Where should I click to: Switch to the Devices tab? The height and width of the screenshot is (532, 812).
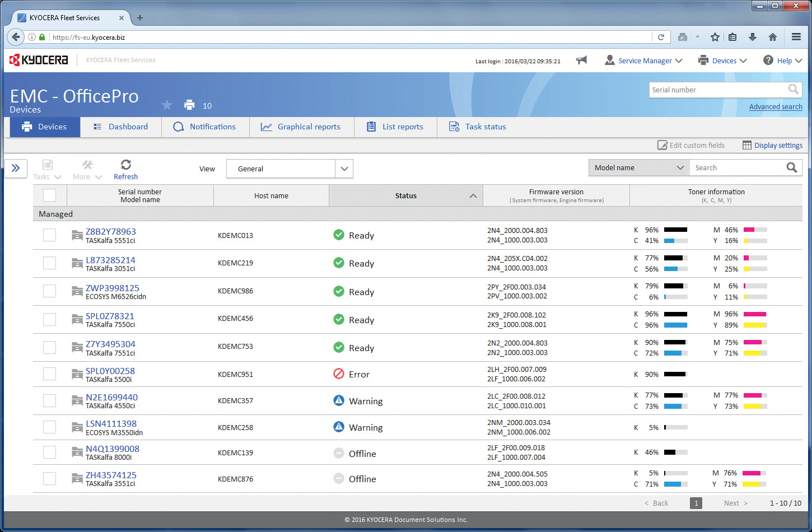pyautogui.click(x=45, y=127)
